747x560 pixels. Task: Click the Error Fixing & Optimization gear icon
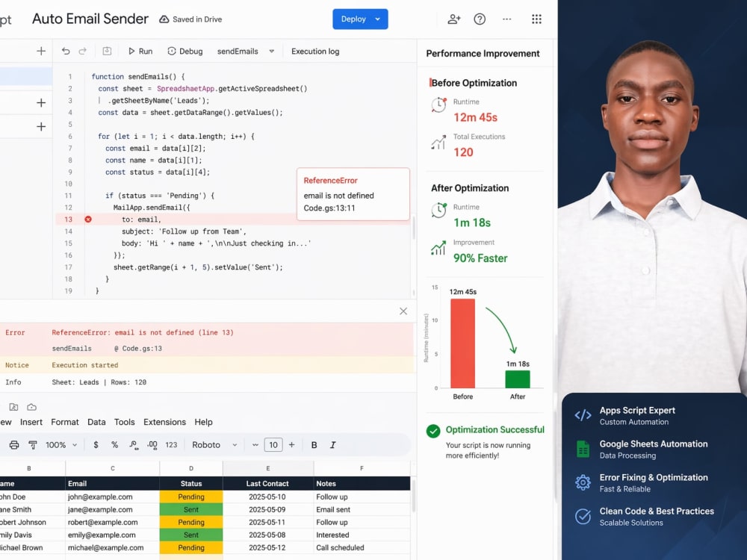pos(583,482)
